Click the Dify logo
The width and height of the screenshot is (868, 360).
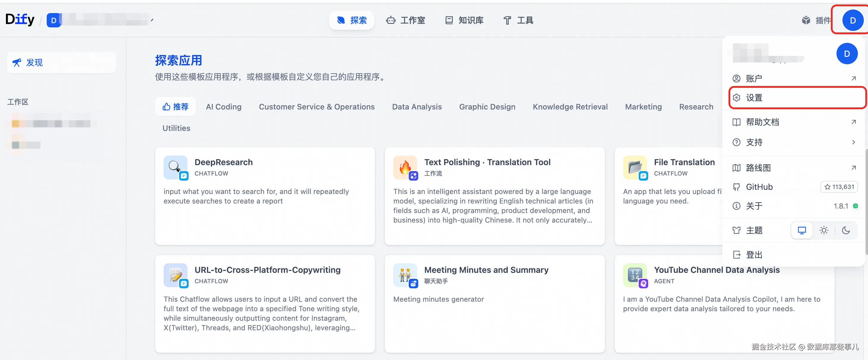click(x=20, y=20)
